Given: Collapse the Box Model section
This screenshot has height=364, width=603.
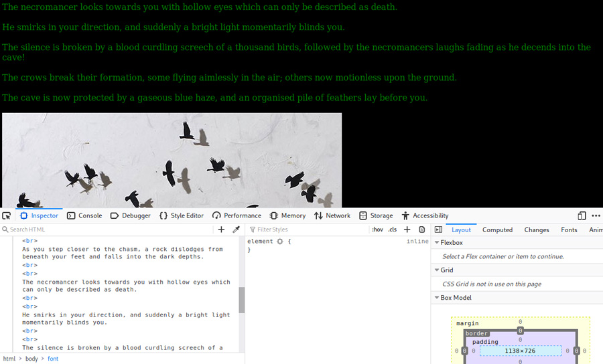Looking at the screenshot, I should tap(437, 298).
